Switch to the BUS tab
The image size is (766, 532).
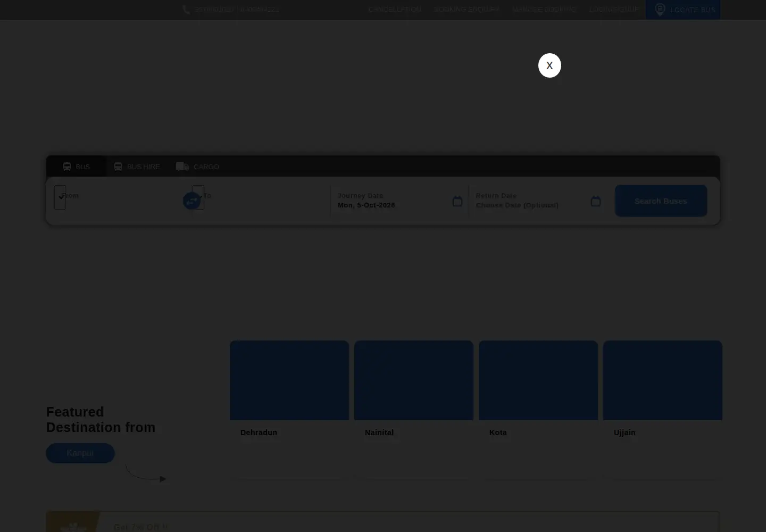[x=76, y=167]
